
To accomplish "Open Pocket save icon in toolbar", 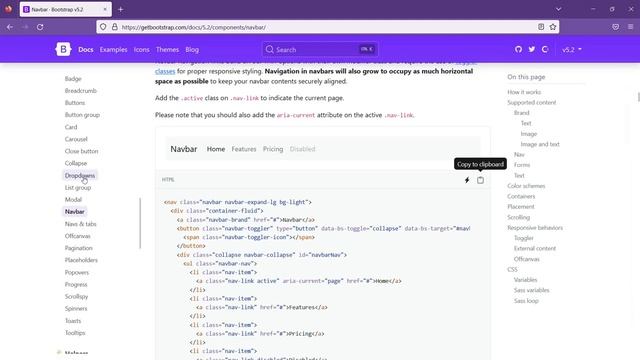I will pyautogui.click(x=616, y=27).
